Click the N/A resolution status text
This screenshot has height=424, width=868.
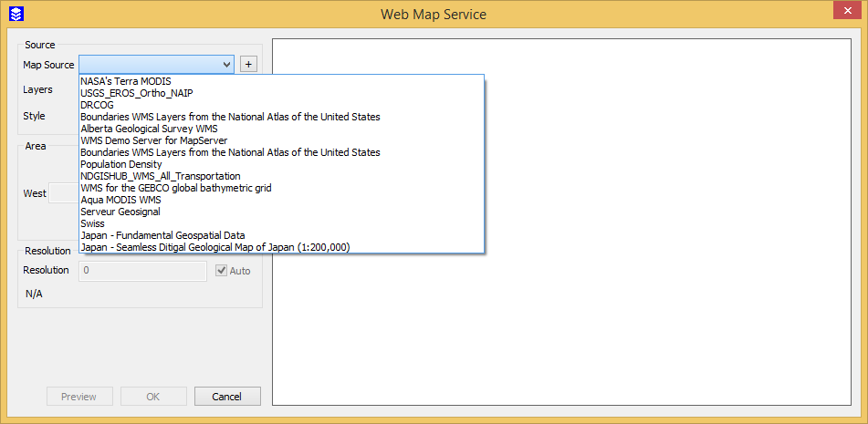pyautogui.click(x=34, y=294)
